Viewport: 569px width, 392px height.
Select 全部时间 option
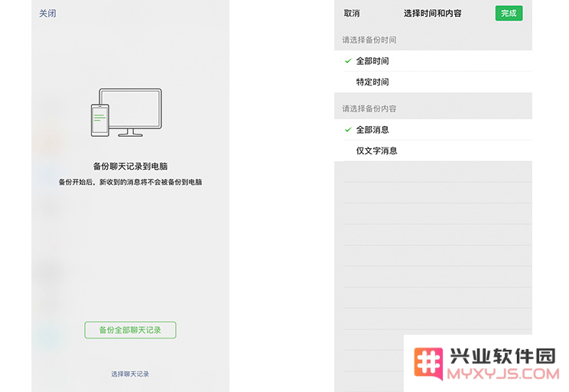click(x=433, y=61)
